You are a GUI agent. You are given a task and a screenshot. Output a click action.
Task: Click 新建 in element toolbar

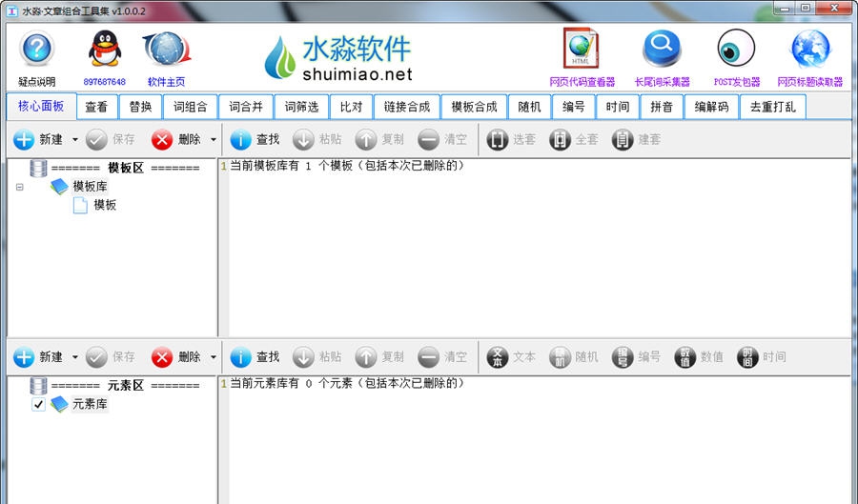coord(38,357)
